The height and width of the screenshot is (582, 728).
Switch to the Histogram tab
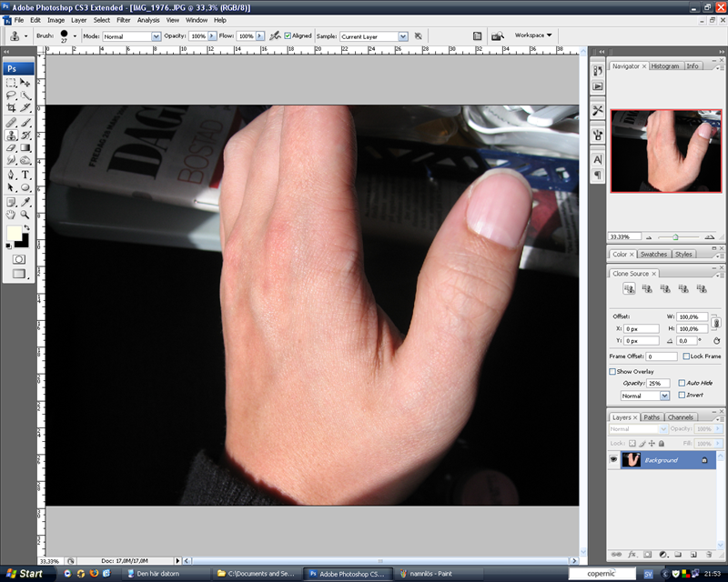(665, 65)
